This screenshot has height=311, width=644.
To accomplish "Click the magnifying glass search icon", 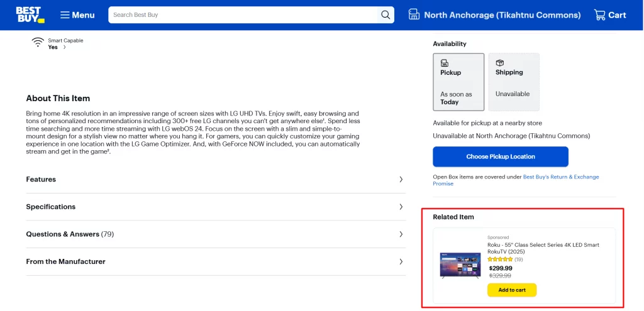I will click(386, 15).
